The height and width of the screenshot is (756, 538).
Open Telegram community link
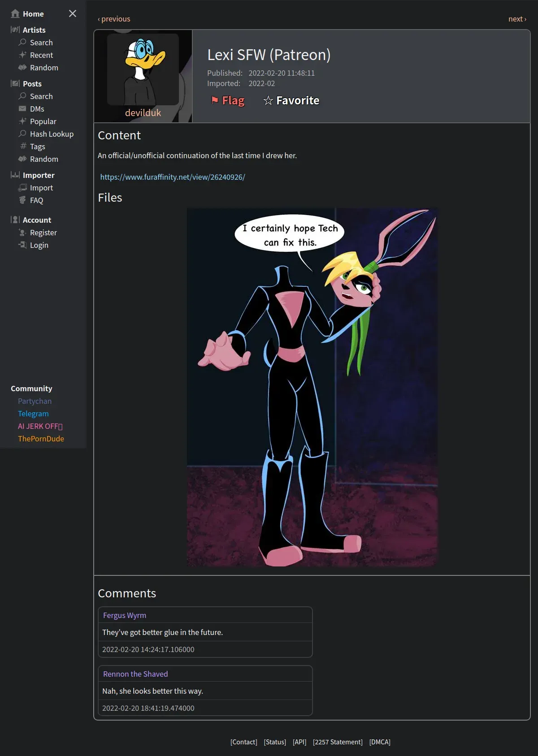[33, 414]
